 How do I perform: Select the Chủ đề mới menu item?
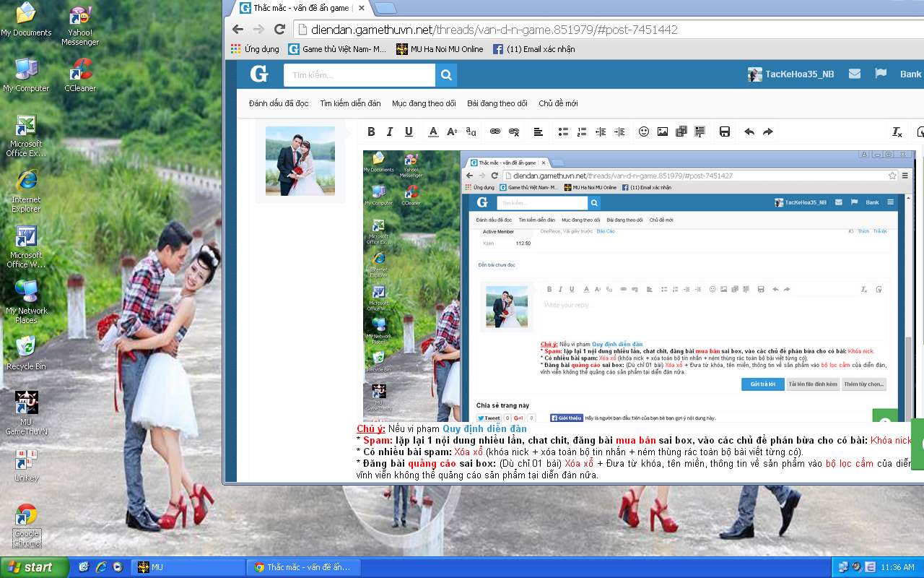click(558, 103)
